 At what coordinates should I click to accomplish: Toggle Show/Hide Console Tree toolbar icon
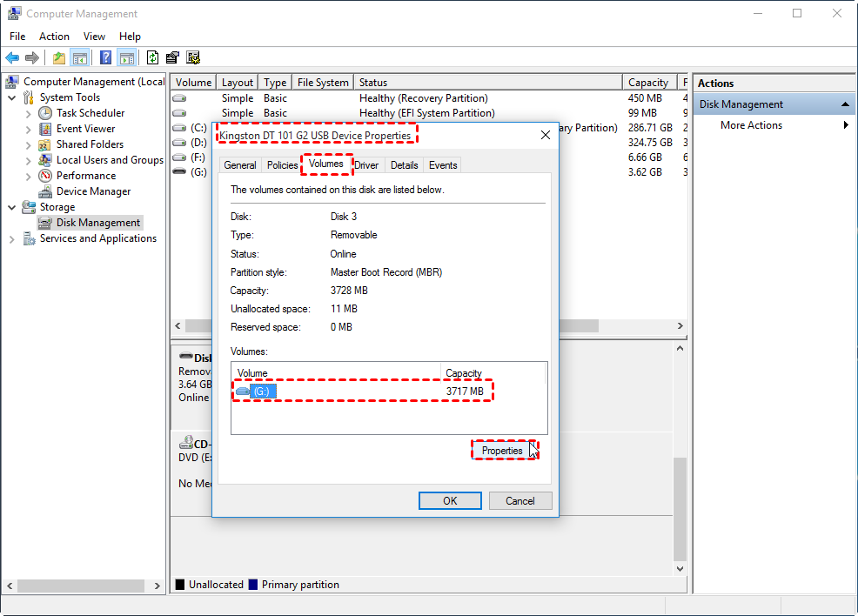tap(80, 57)
